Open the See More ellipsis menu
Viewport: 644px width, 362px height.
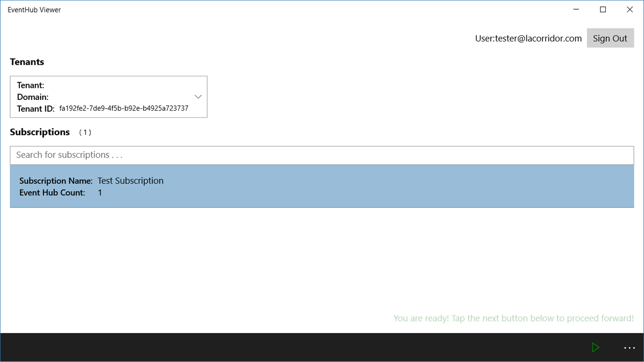(629, 348)
